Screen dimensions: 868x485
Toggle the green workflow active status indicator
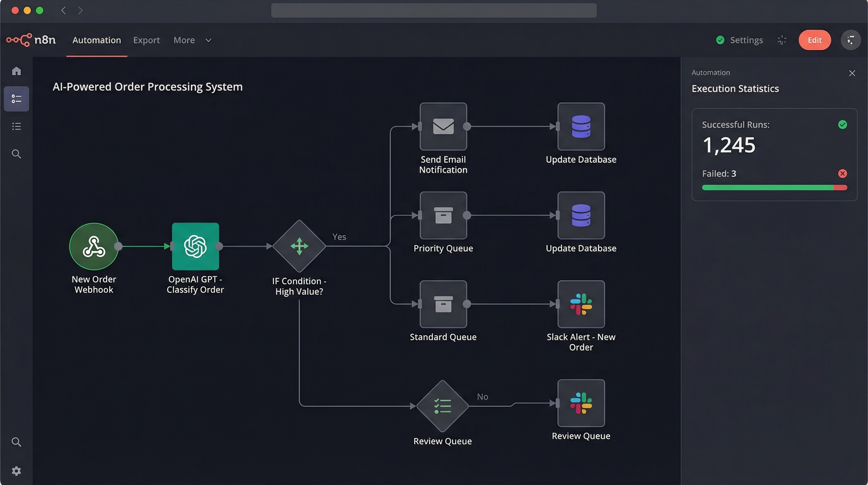(720, 40)
